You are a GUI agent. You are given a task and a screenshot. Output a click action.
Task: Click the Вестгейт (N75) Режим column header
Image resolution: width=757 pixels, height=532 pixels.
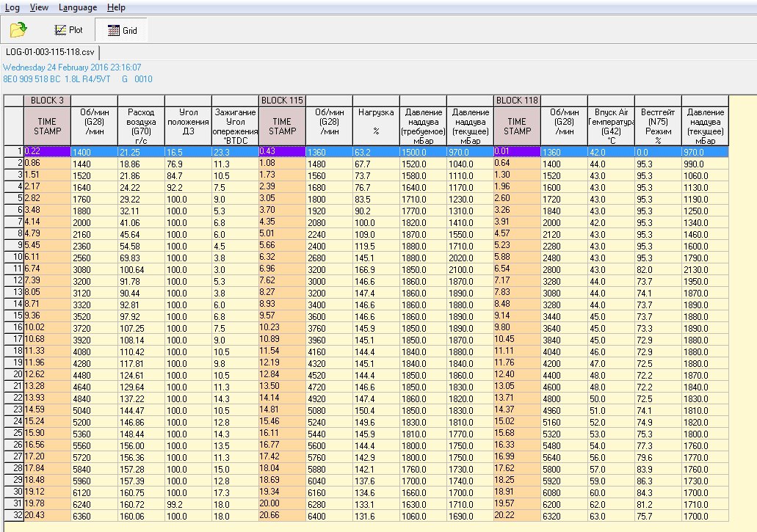[658, 126]
